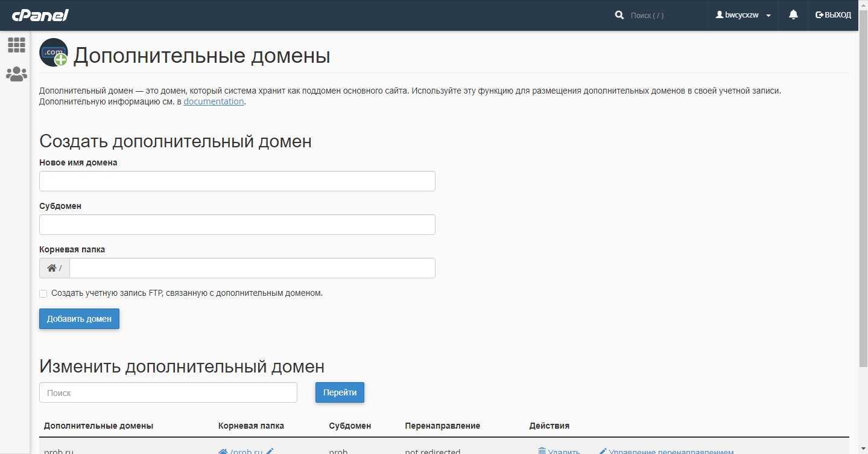Click the search magnifier icon
Screen dimensions: 868x454
(x=619, y=15)
